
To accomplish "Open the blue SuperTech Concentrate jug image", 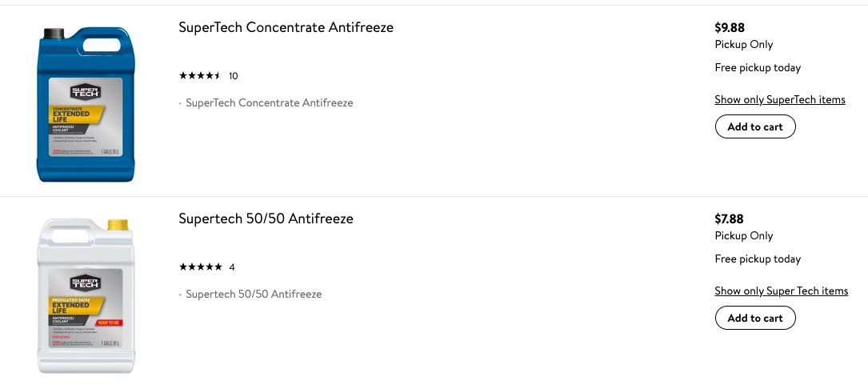I will 86,104.
